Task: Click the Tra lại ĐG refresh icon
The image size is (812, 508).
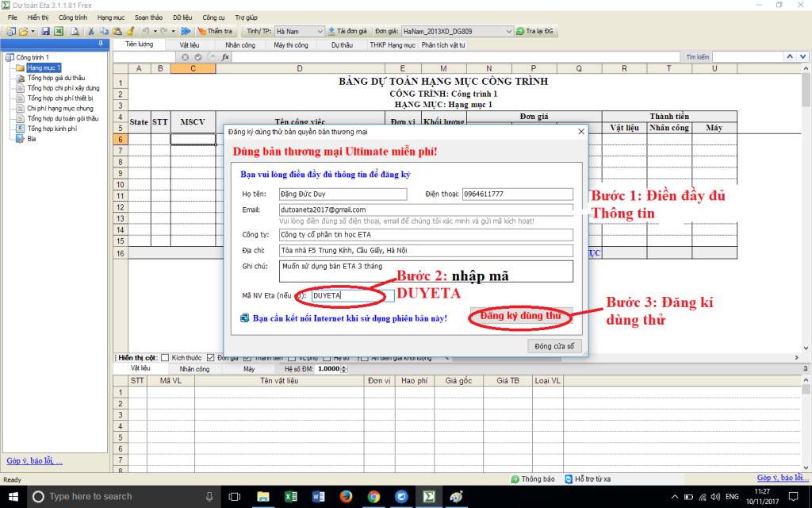Action: point(520,31)
